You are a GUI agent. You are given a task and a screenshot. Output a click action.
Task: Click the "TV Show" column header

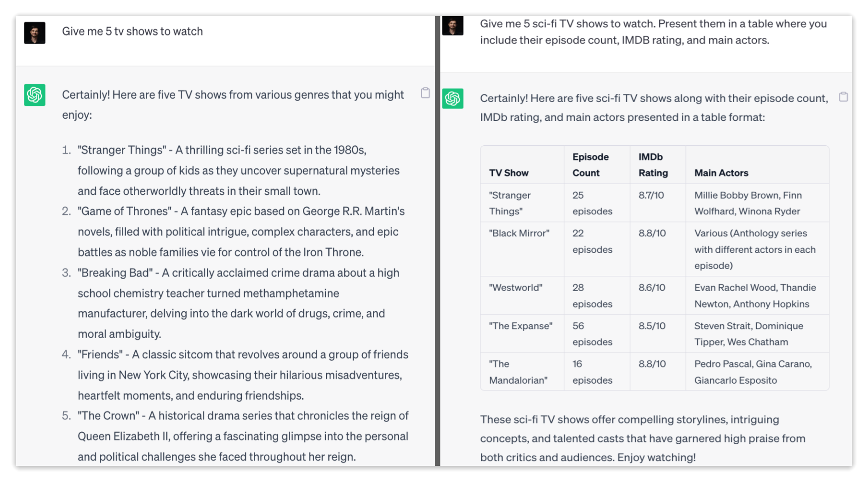[x=508, y=173]
